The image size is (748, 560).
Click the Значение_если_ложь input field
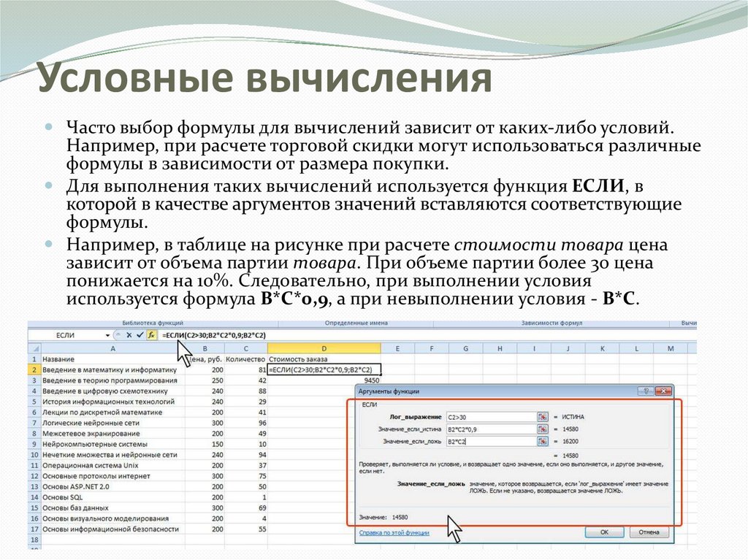[489, 442]
